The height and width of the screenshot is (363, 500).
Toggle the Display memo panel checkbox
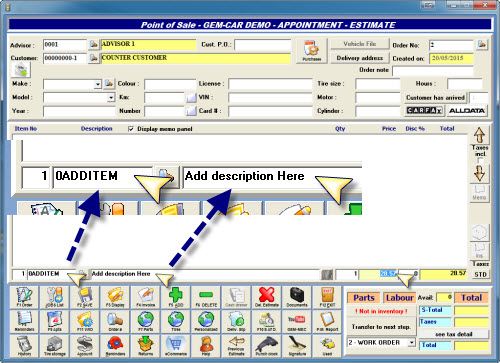point(131,129)
